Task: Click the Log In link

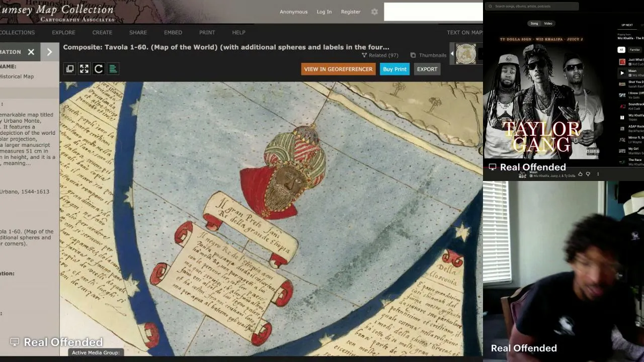Action: pos(324,12)
